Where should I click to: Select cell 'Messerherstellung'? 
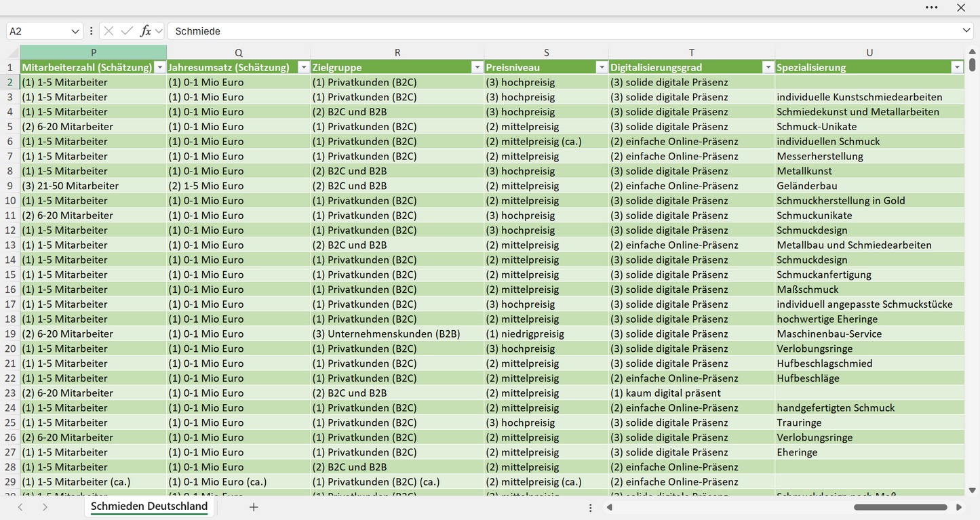coord(869,156)
